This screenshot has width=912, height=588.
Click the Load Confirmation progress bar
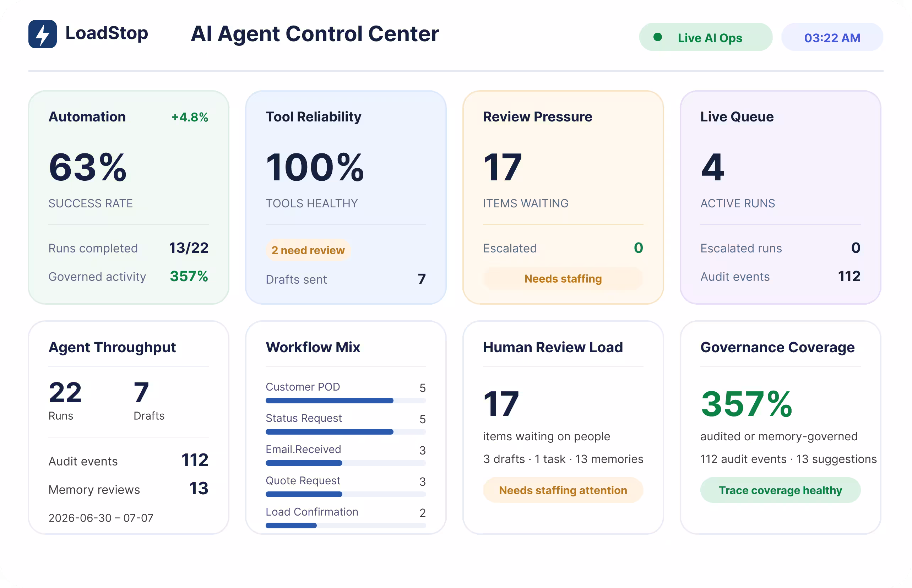click(x=346, y=526)
